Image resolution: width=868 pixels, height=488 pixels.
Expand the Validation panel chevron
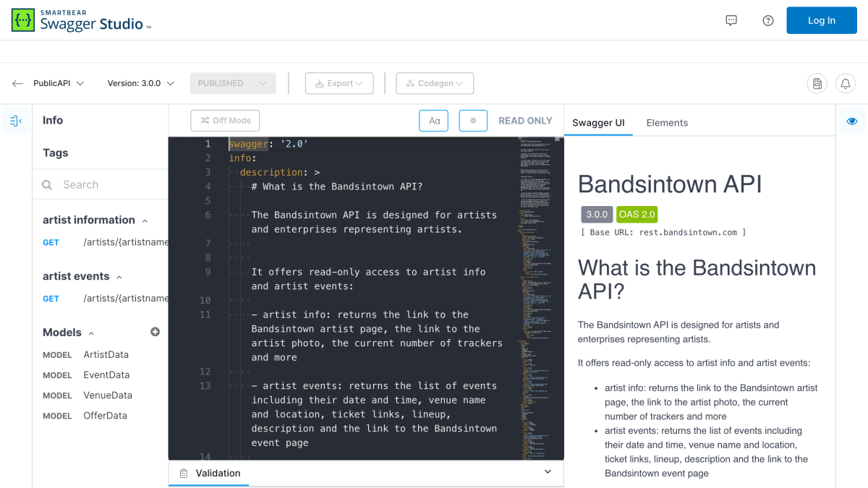548,471
